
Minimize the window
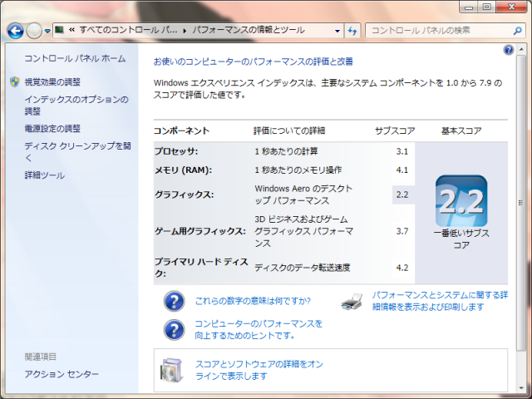point(469,7)
